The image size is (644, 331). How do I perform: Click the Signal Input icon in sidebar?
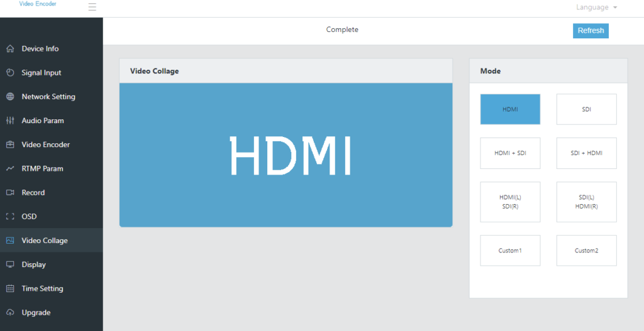[x=10, y=73]
